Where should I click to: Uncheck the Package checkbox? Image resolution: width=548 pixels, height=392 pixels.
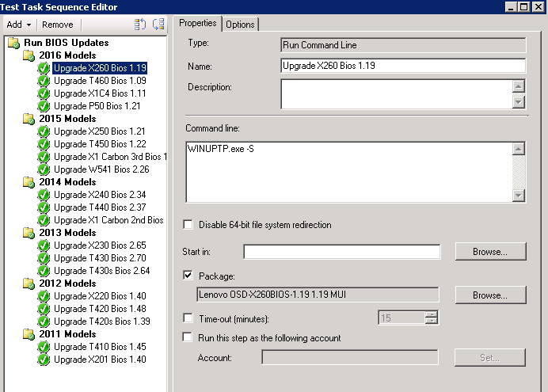[188, 276]
